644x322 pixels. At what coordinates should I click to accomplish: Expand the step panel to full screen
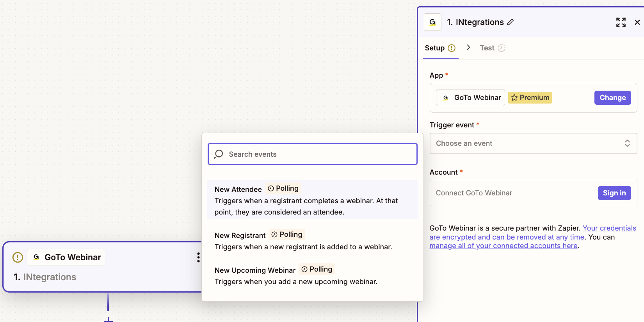pyautogui.click(x=621, y=22)
